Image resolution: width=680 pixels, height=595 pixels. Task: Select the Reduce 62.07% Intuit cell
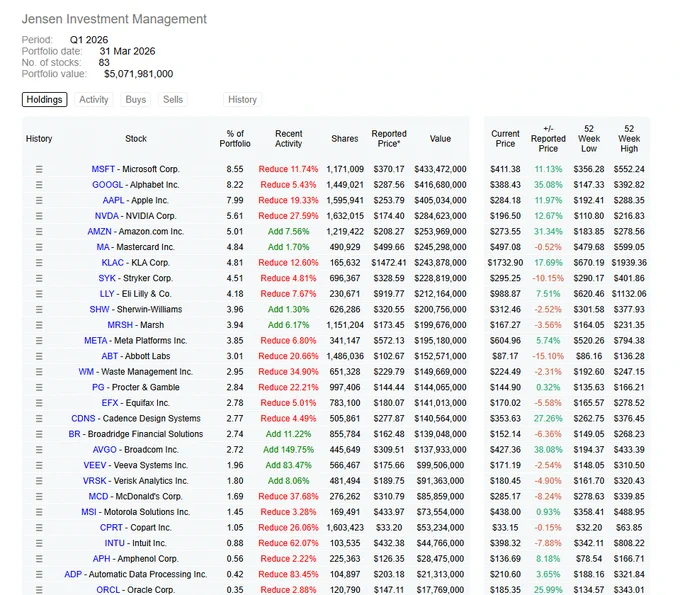[x=288, y=543]
